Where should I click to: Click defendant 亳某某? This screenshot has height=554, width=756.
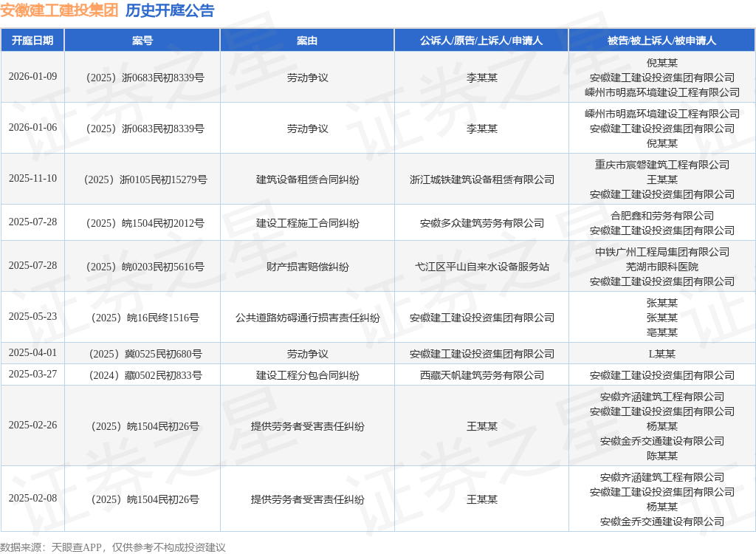click(662, 332)
